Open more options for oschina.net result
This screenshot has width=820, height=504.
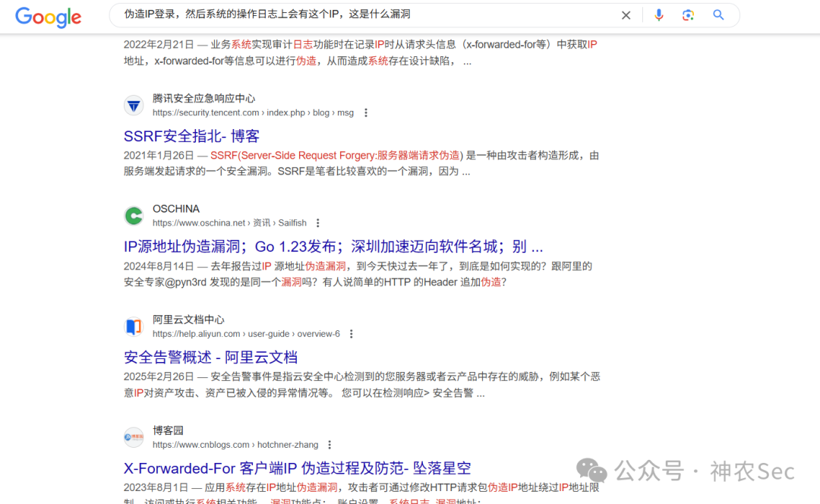(317, 223)
